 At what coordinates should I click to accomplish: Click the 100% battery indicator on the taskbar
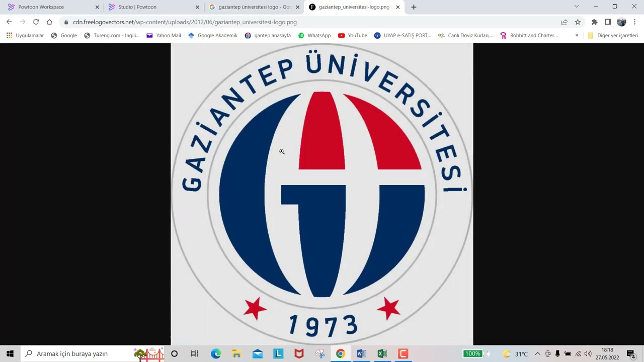472,353
